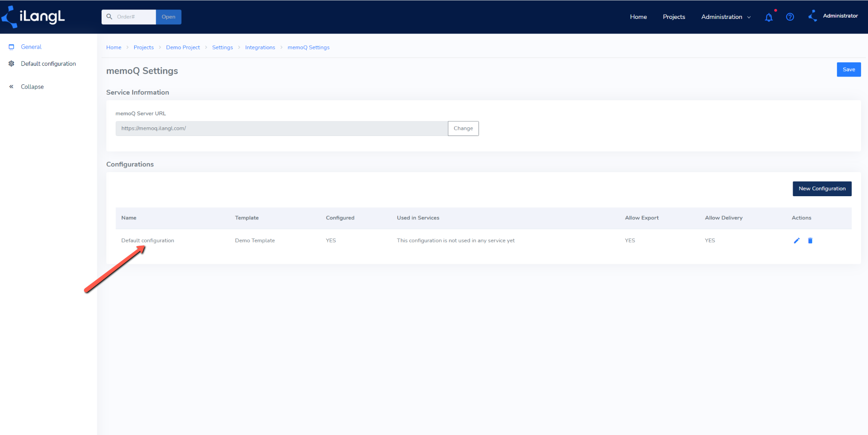The image size is (868, 435).
Task: Open Projects in top navigation
Action: click(674, 17)
